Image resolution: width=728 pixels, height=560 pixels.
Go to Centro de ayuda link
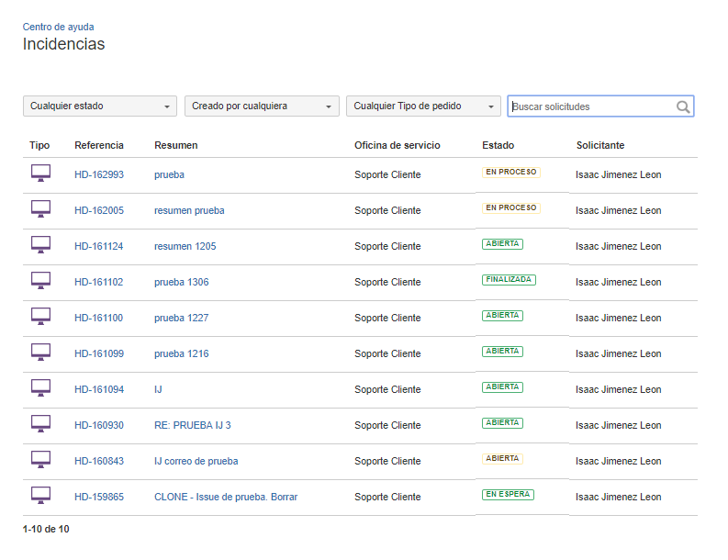(58, 27)
